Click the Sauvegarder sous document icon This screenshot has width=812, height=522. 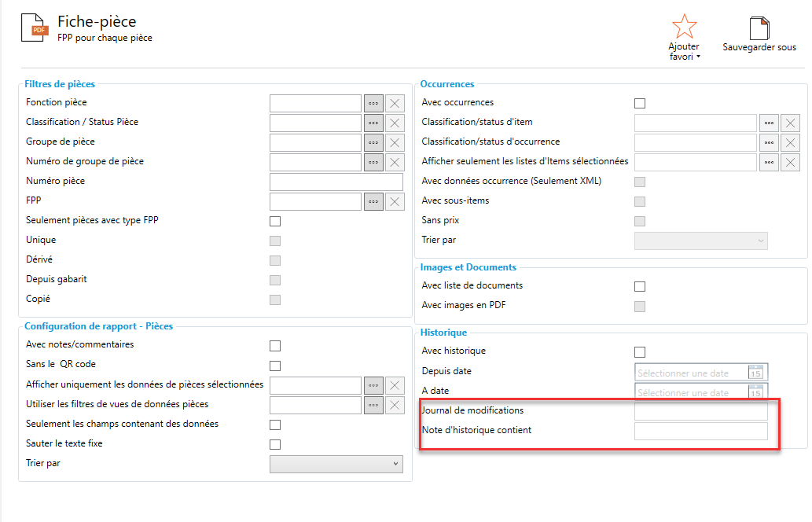point(759,28)
